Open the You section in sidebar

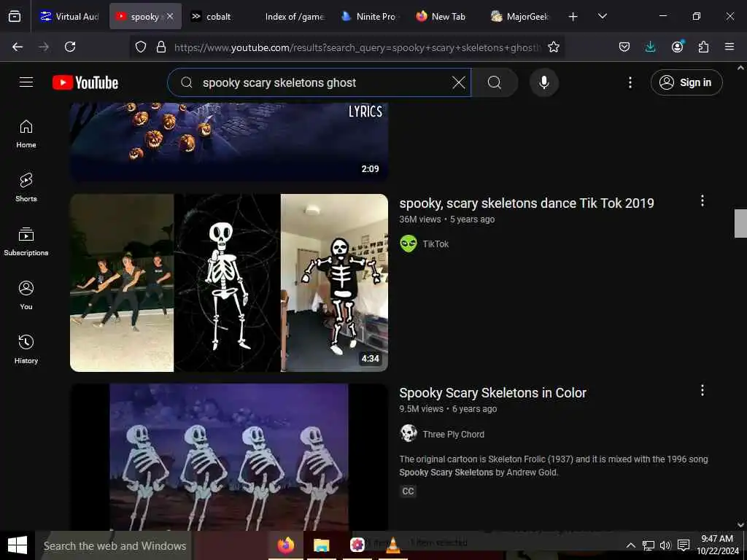pyautogui.click(x=26, y=295)
